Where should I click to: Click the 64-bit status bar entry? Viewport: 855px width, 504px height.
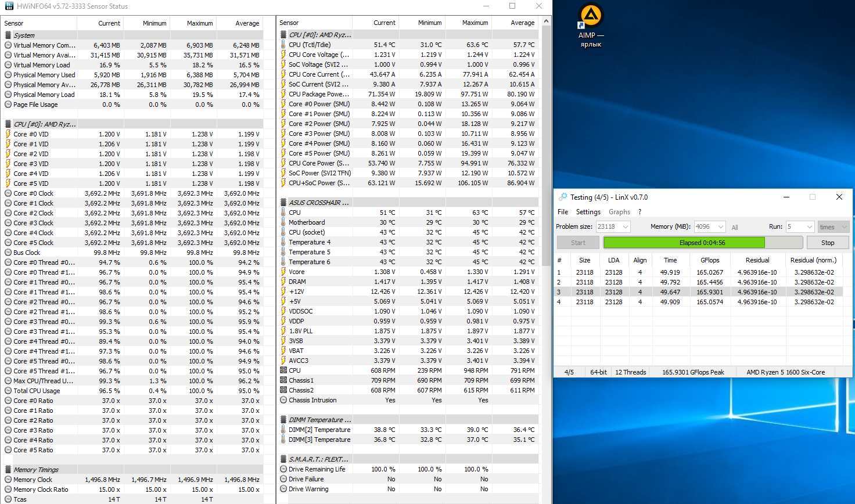(x=598, y=372)
